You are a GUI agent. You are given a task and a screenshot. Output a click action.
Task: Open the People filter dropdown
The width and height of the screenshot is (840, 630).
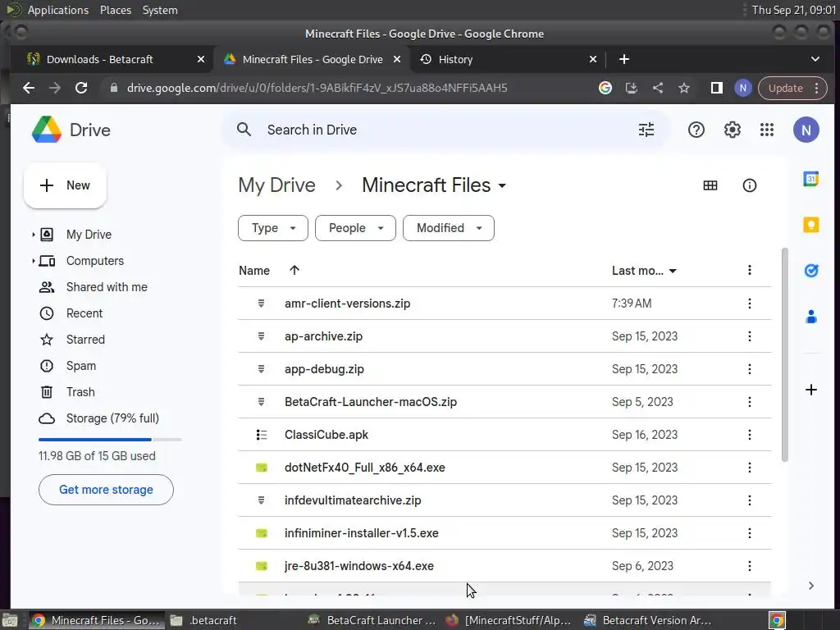355,228
